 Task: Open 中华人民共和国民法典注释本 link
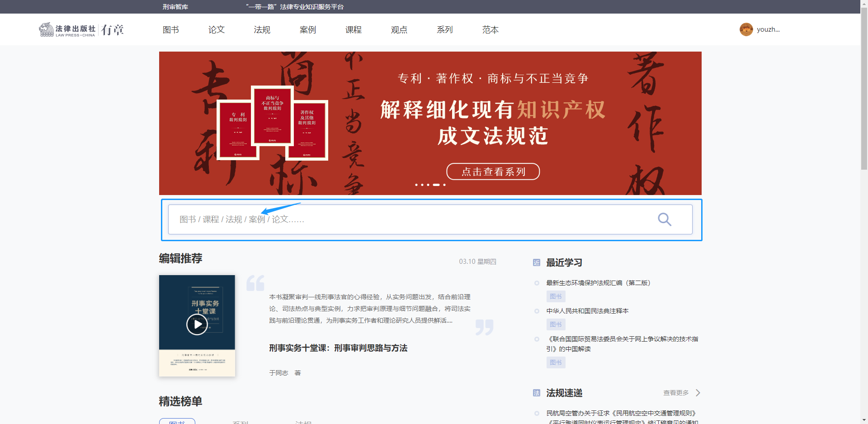pos(587,311)
